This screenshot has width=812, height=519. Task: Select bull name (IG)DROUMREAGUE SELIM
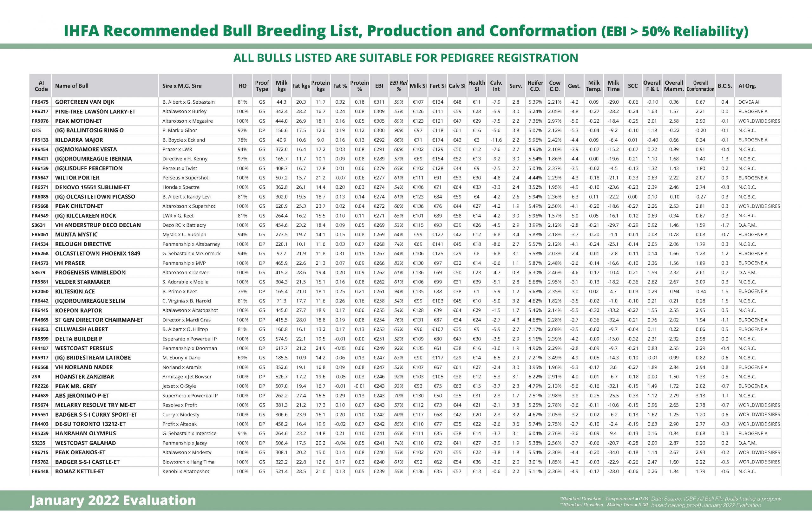pos(90,301)
